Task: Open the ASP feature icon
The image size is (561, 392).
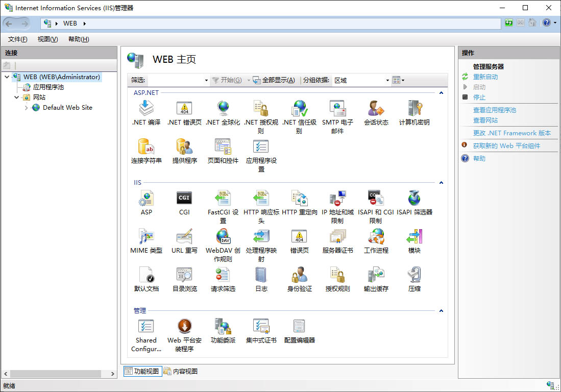Action: pos(147,203)
